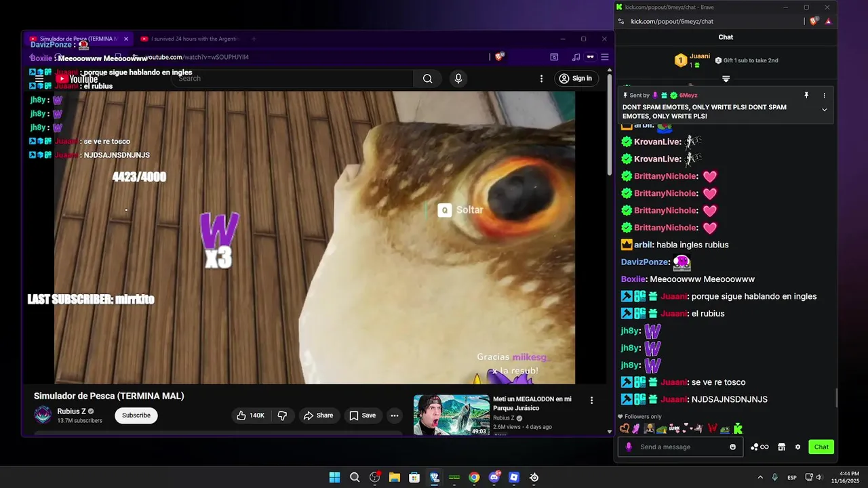
Task: Collapse the pinned message with the chevron
Action: coord(825,110)
